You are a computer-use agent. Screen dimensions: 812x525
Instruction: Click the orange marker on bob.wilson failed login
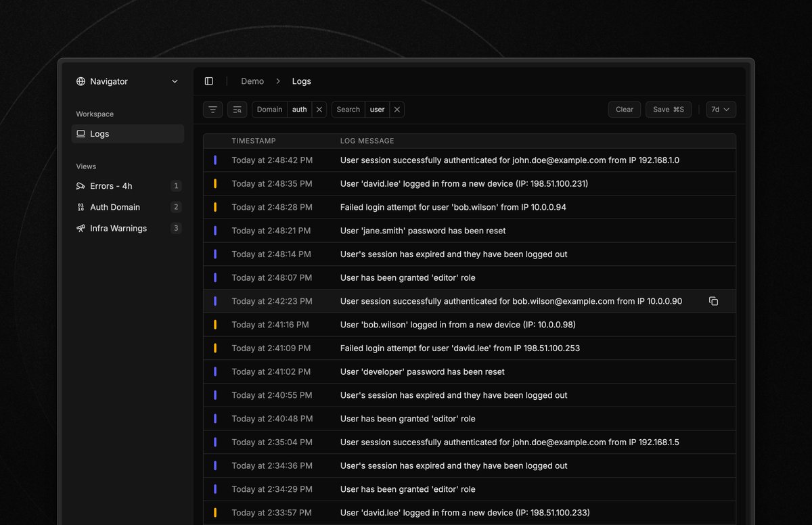[215, 207]
